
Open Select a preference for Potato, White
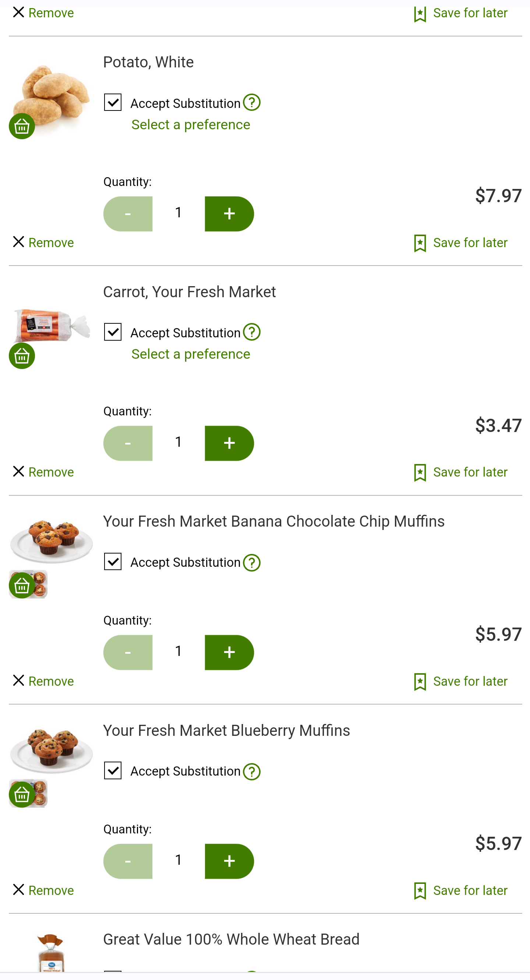coord(191,124)
